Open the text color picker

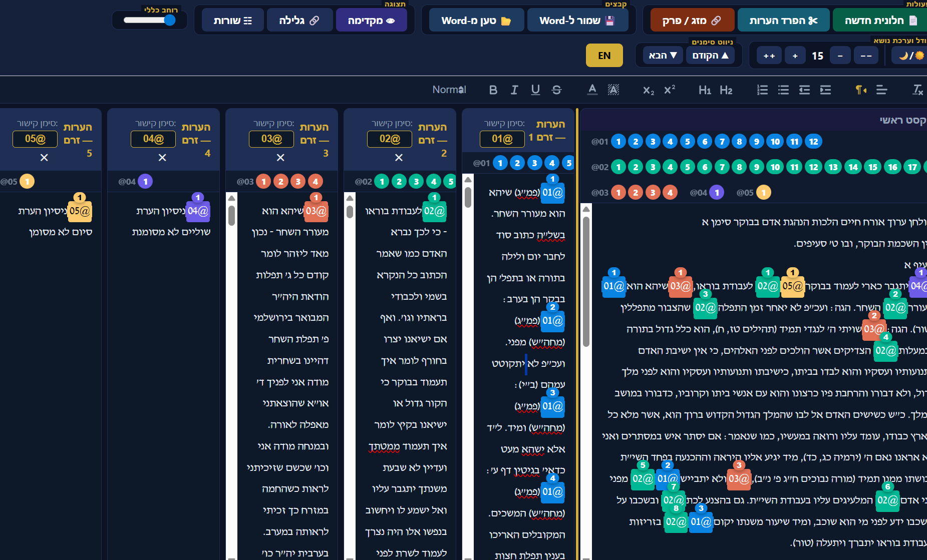click(592, 90)
